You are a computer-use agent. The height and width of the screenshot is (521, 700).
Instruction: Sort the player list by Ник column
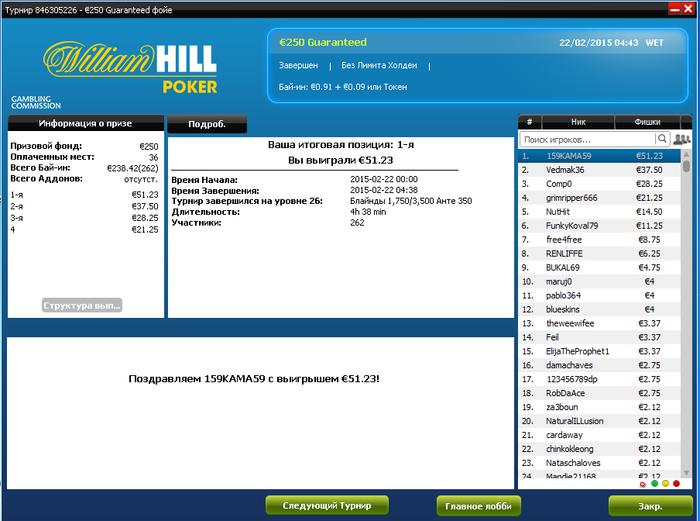point(578,121)
